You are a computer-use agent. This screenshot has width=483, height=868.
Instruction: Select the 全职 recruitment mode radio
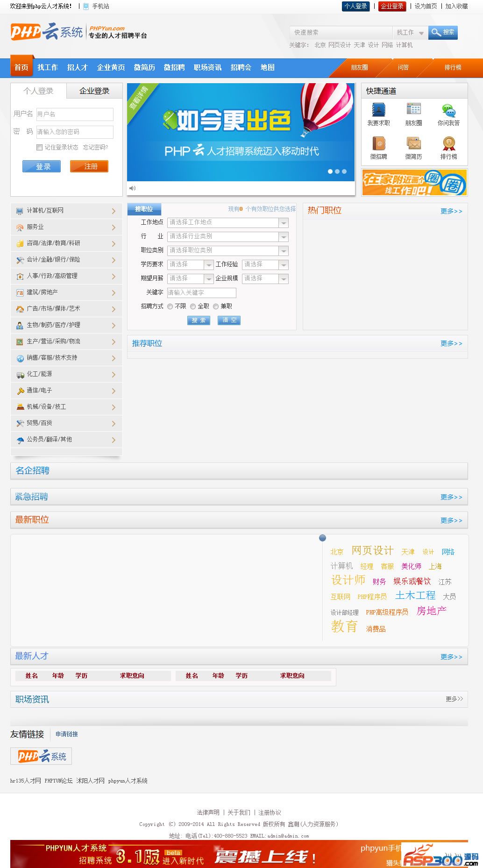[x=193, y=306]
